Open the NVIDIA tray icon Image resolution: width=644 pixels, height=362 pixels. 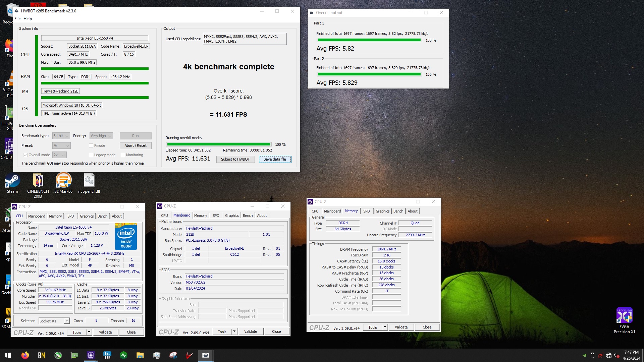[585, 356]
